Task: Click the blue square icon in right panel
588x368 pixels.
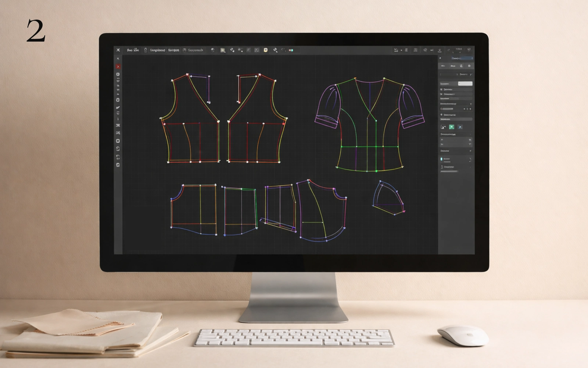Action: (x=460, y=127)
